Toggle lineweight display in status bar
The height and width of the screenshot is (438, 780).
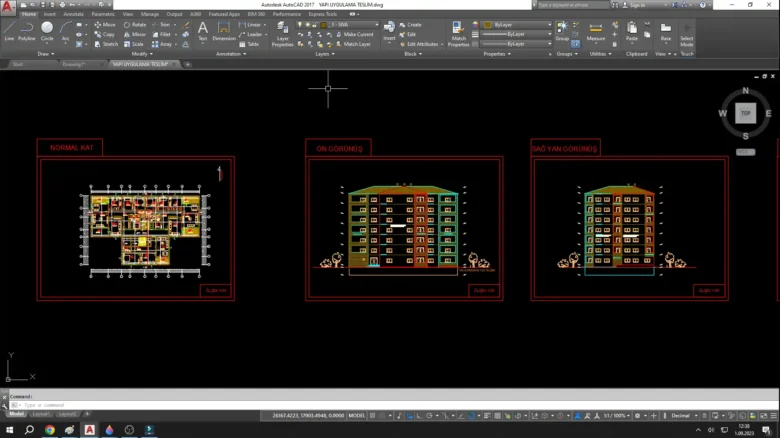coord(487,416)
